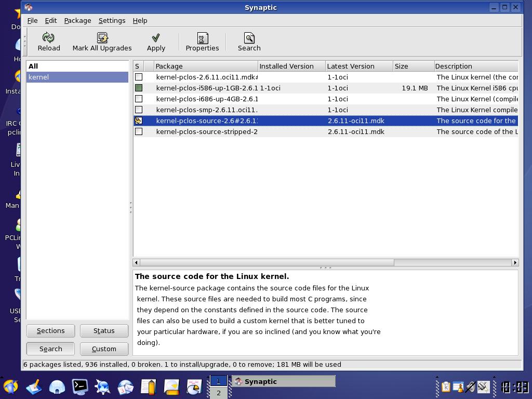Open the pencil-and-paper icon in the taskbar
The height and width of the screenshot is (399, 532).
pyautogui.click(x=34, y=387)
